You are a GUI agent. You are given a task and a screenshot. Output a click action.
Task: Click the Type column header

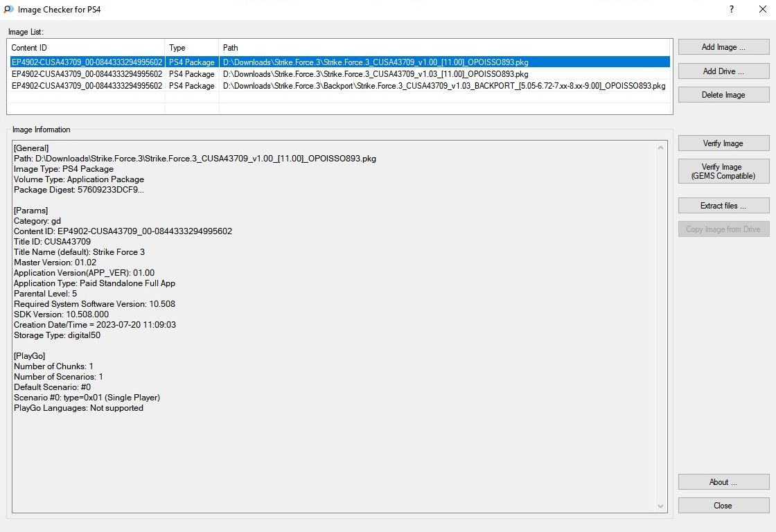[x=192, y=48]
